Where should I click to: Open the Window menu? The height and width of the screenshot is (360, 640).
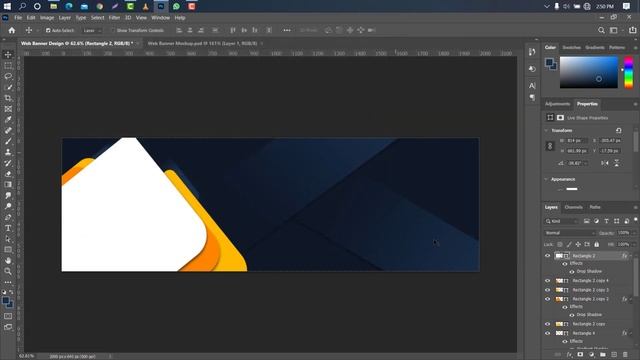pyautogui.click(x=160, y=18)
